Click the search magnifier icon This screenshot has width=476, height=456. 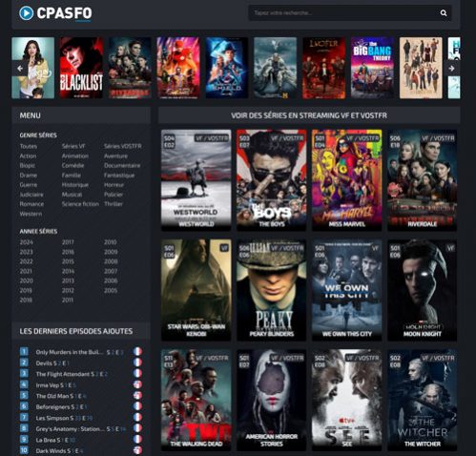[x=444, y=13]
